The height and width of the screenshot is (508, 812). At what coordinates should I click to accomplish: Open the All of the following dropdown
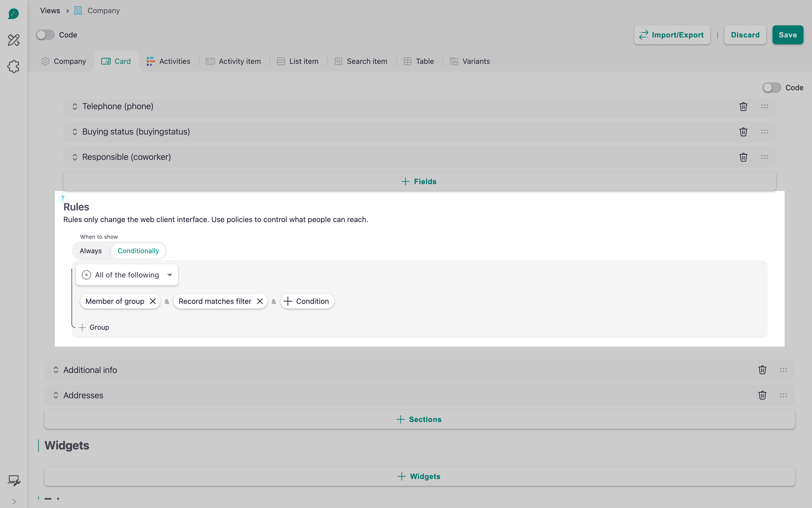[127, 275]
